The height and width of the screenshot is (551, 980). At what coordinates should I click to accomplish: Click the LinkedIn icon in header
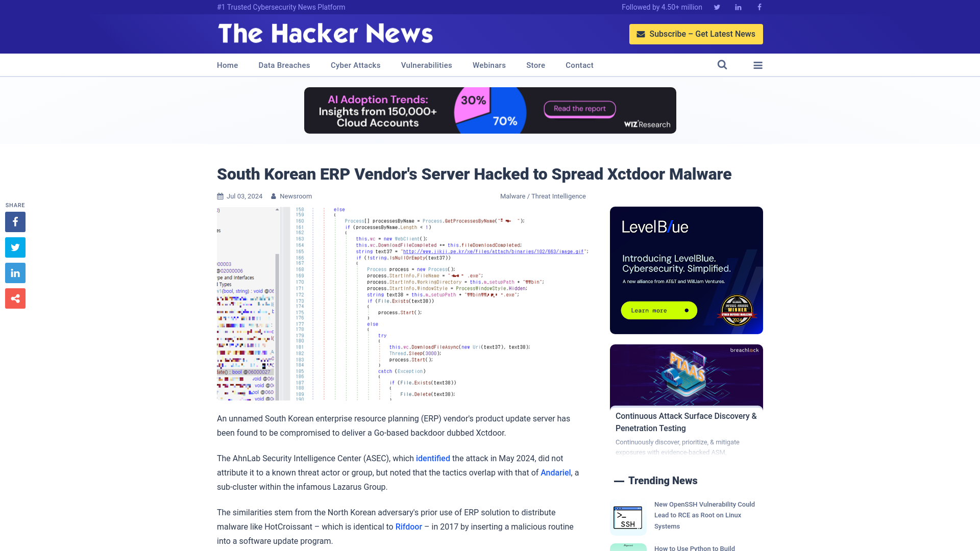738,8
